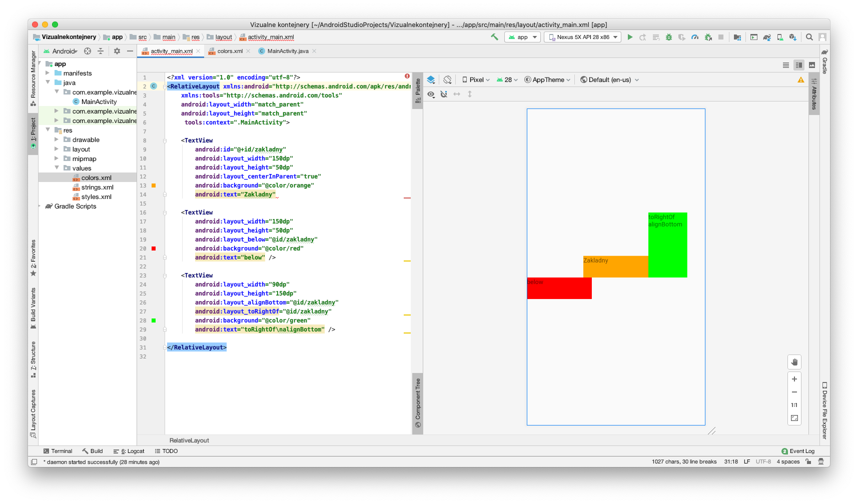Click the Search Everywhere magnifier
Viewport: 858px width, 504px height.
point(809,37)
